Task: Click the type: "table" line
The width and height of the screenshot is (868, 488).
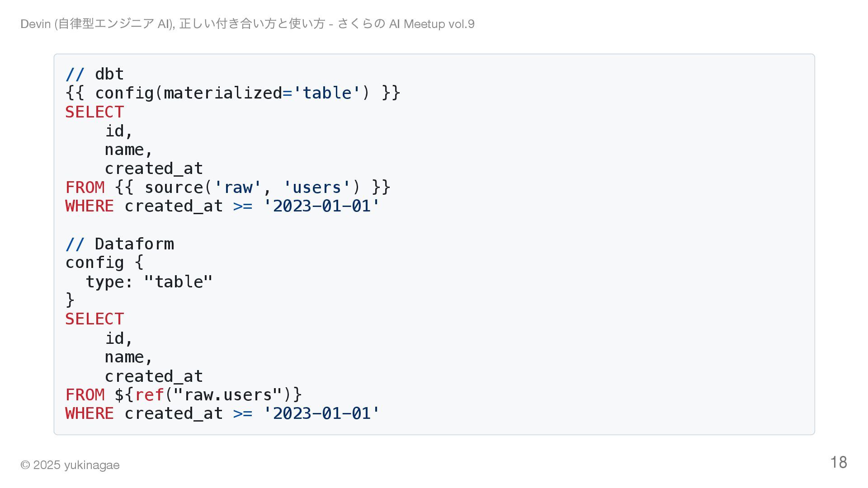Action: tap(149, 282)
